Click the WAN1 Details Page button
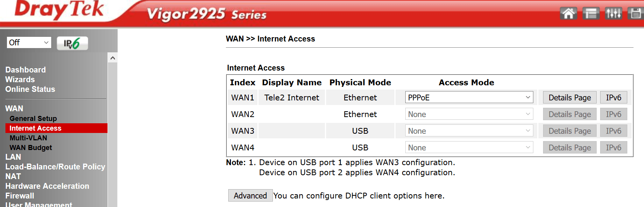This screenshot has width=644, height=207. click(569, 97)
